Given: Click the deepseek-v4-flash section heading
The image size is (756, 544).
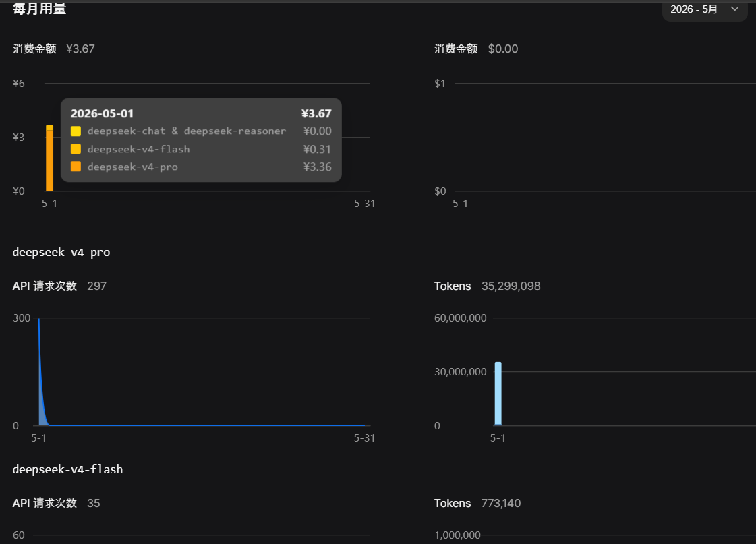Looking at the screenshot, I should [67, 469].
